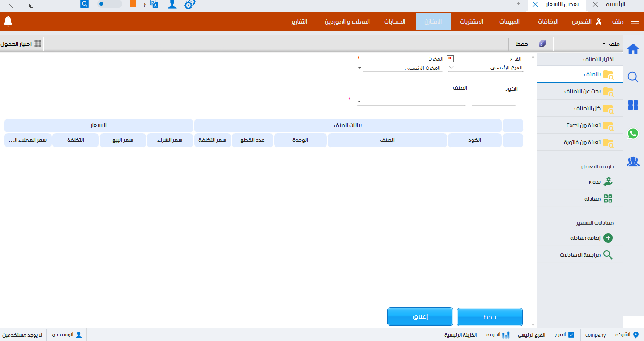Open the العملاء و الموردين menu
The image size is (644, 341).
coord(347,22)
